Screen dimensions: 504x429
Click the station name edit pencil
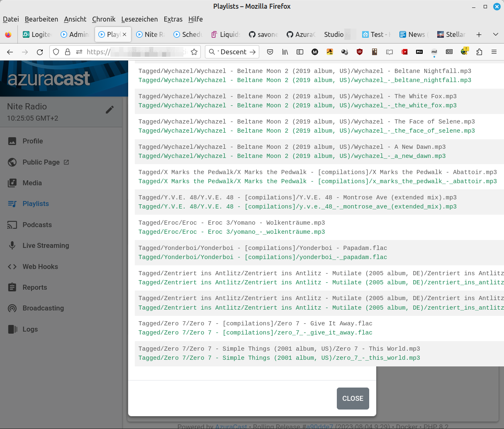click(x=110, y=109)
